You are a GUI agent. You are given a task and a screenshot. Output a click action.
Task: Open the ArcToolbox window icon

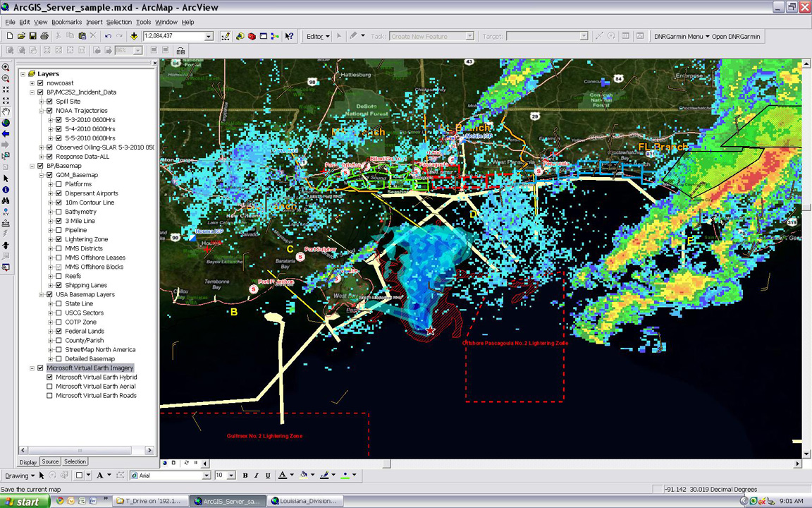(252, 36)
